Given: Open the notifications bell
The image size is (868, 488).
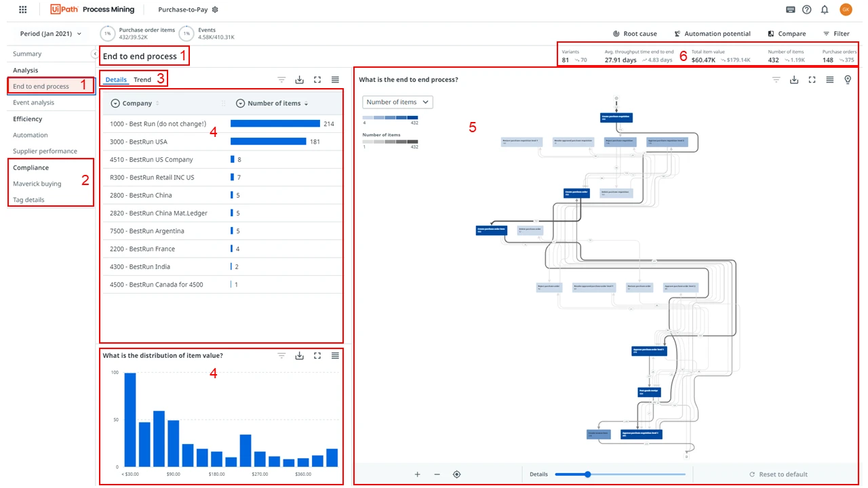Looking at the screenshot, I should 825,9.
